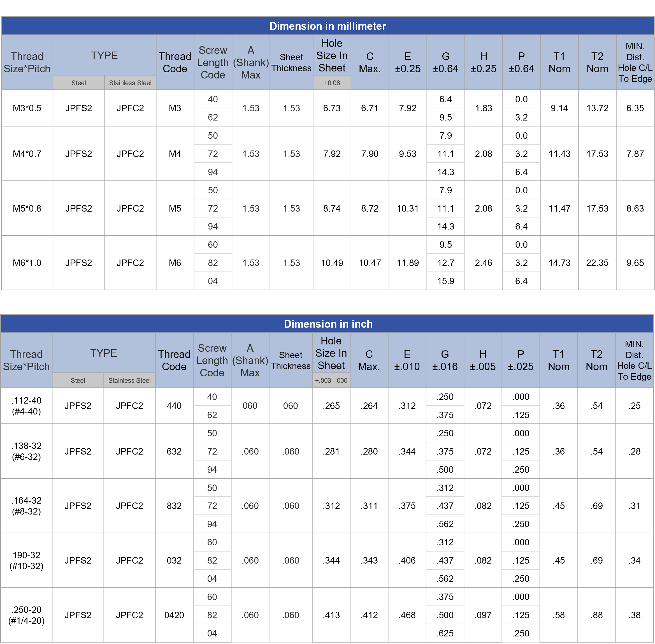Click hole size .413 in inch table
The image size is (655, 644).
click(331, 615)
